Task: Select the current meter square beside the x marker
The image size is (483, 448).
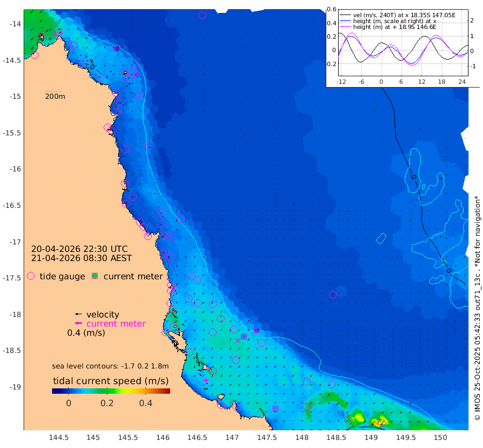Action: pos(244,336)
